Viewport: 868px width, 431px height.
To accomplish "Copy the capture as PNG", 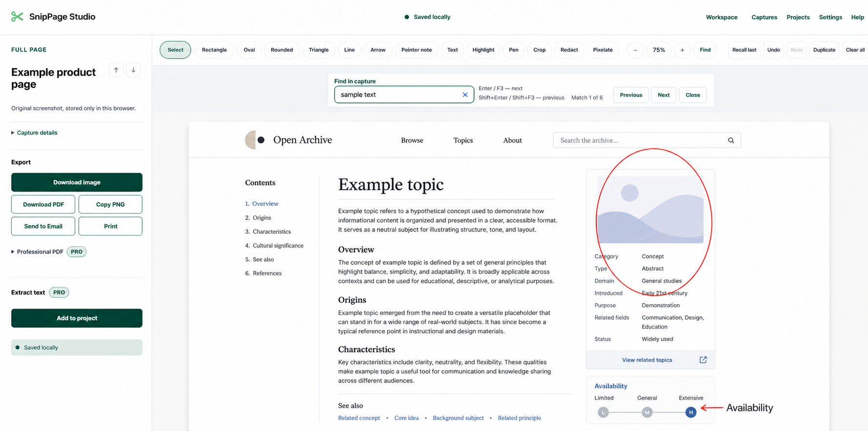I will (x=110, y=204).
